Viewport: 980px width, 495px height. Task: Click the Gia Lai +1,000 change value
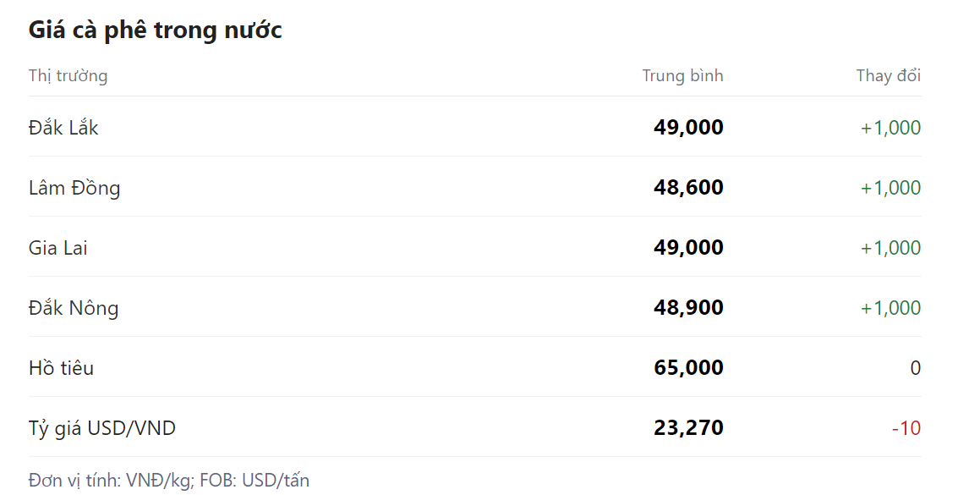pyautogui.click(x=890, y=248)
